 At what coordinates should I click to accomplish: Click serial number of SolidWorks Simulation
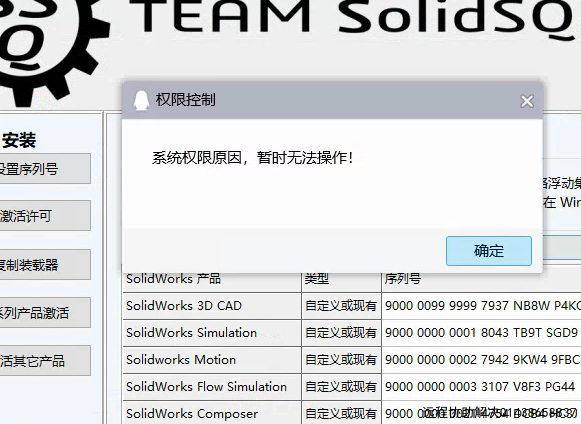(481, 333)
